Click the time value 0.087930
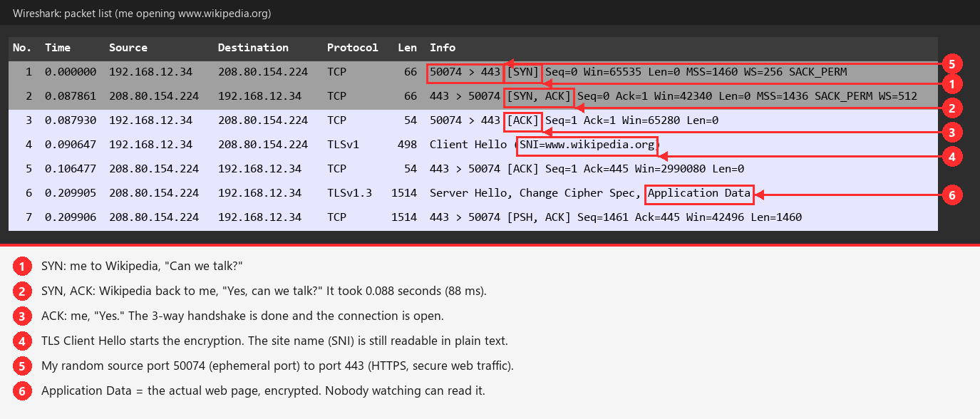 pyautogui.click(x=71, y=120)
